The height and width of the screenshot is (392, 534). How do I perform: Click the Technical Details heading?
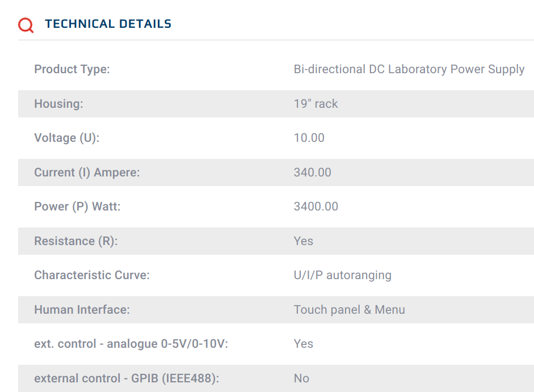pos(108,24)
